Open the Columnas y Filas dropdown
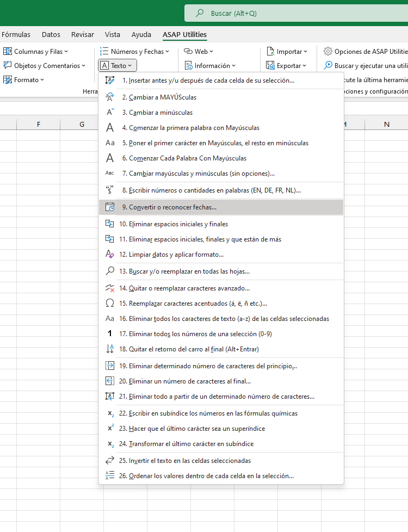The width and height of the screenshot is (408, 532). [x=36, y=52]
